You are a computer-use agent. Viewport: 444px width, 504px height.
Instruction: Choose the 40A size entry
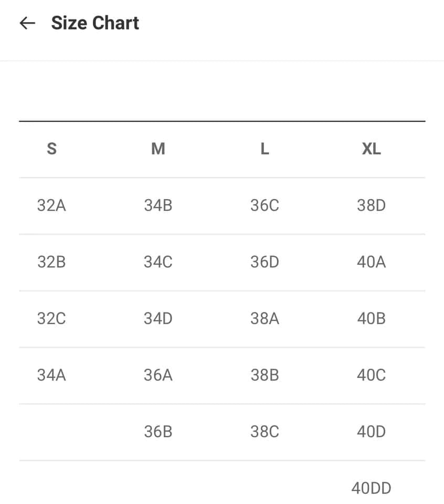click(371, 262)
